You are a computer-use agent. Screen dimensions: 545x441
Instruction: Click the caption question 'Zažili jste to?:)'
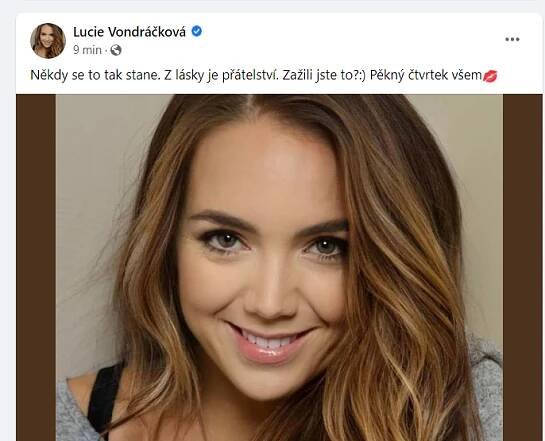coord(324,75)
